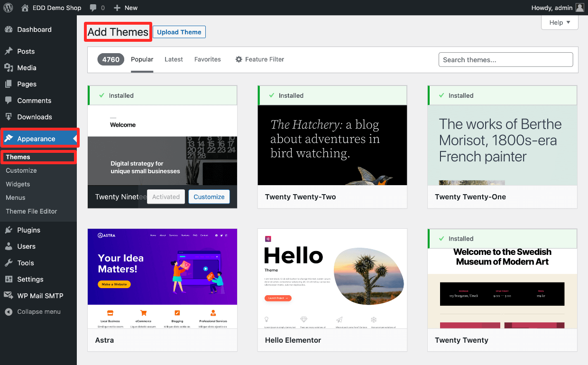Open Menus in Appearance submenu
588x365 pixels.
[x=16, y=197]
